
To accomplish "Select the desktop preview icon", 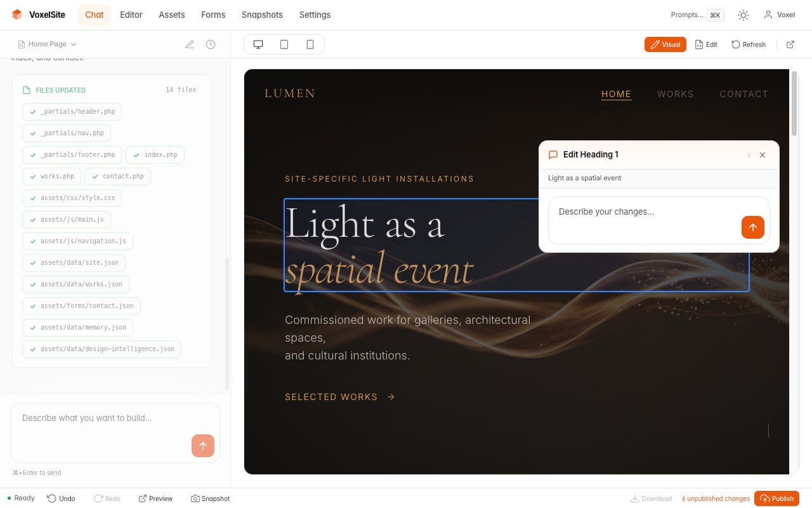I will point(258,44).
